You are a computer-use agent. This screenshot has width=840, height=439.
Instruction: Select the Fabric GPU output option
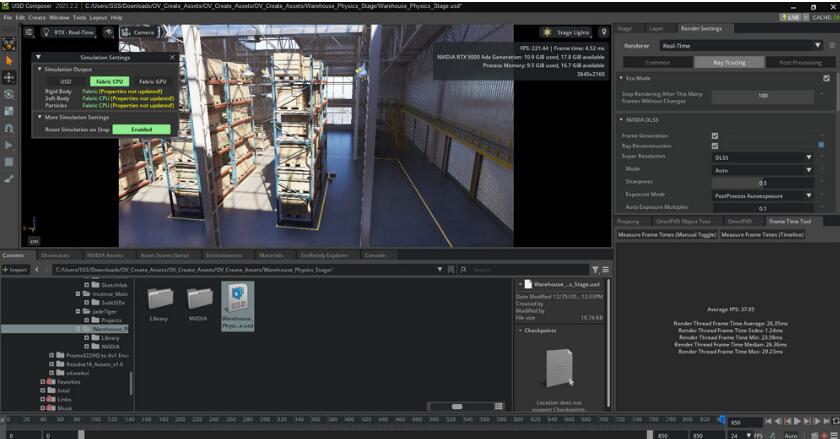(153, 81)
